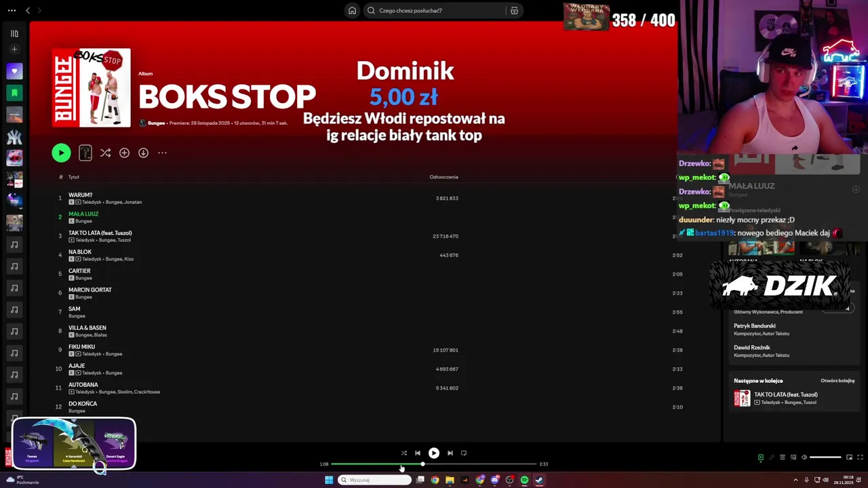868x488 pixels.
Task: Open Google Chrome from the taskbar
Action: pos(435,480)
